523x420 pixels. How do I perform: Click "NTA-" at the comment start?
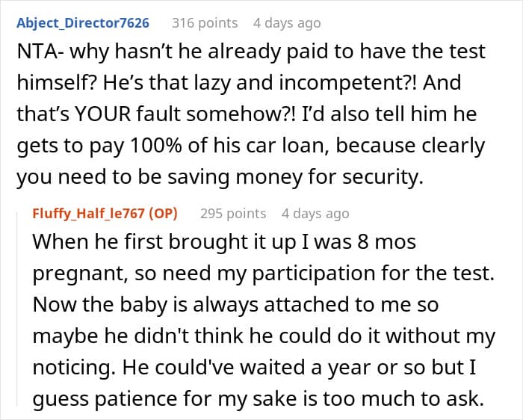(x=37, y=53)
